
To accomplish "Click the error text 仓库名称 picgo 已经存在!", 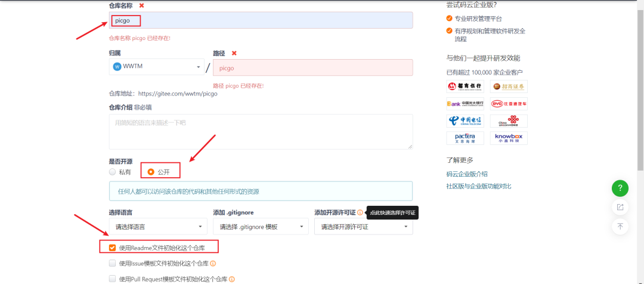I will point(140,38).
